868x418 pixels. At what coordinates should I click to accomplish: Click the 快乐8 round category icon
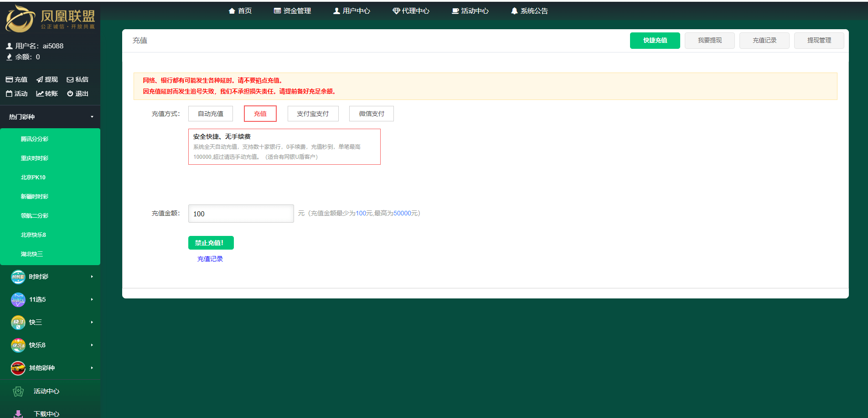coord(18,345)
